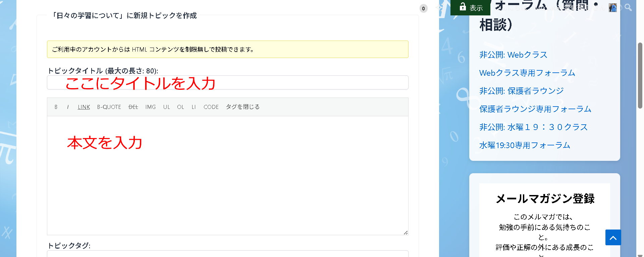Click the page vertical scrollbar thumb
This screenshot has height=257, width=644.
[x=640, y=75]
